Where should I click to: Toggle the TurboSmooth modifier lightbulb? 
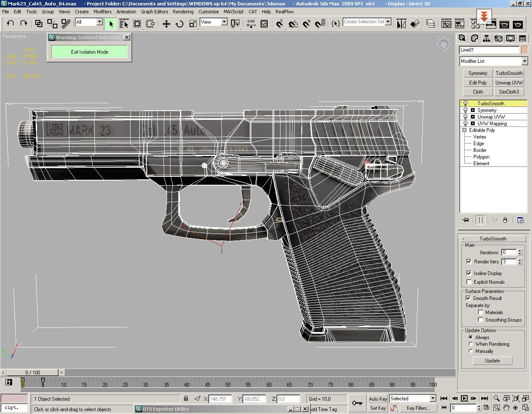click(x=465, y=104)
